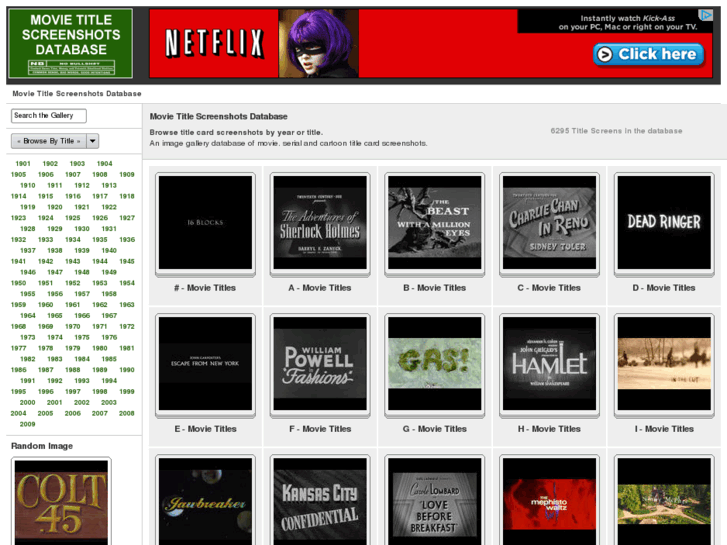This screenshot has width=727, height=545.
Task: Browse titles from year 1999
Action: point(127,391)
